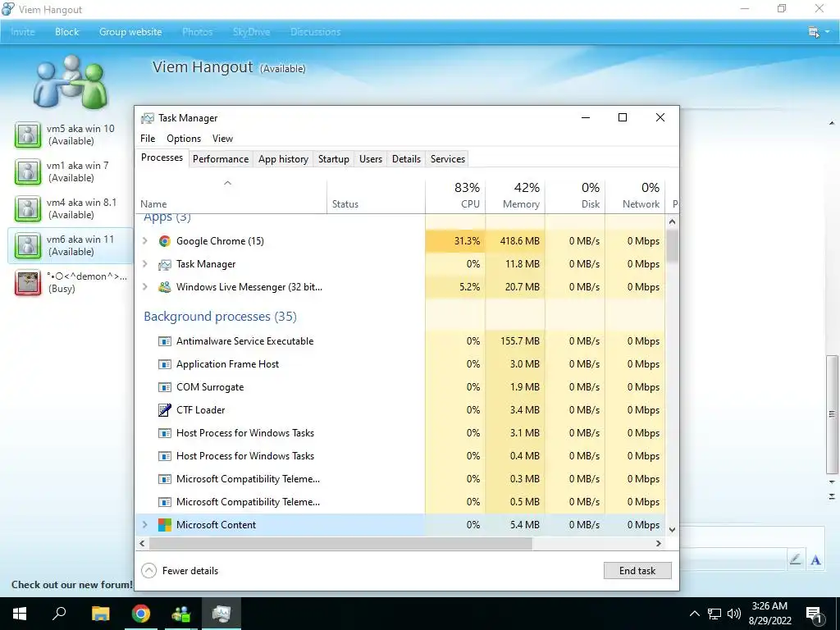The width and height of the screenshot is (840, 630).
Task: Sort by the Disk column header
Action: point(575,196)
